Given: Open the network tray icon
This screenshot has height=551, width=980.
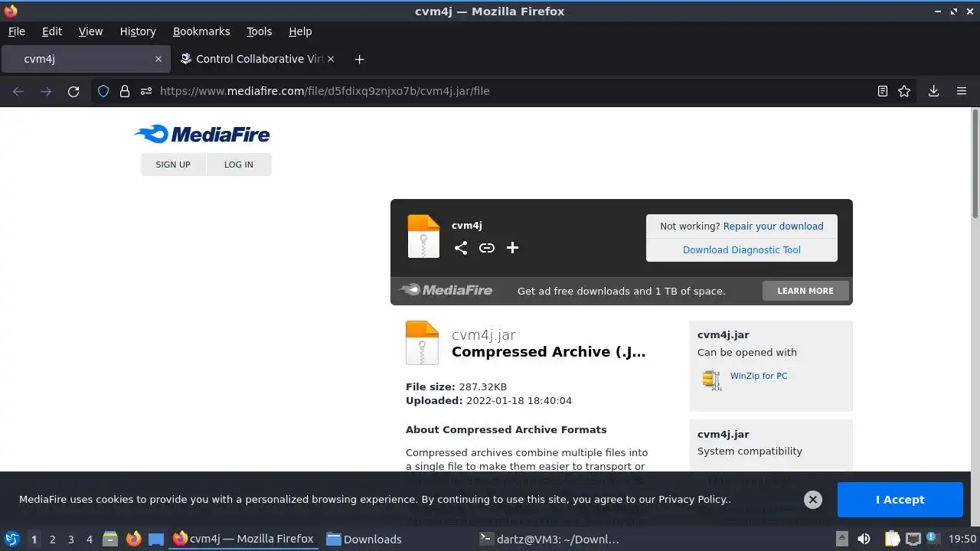Looking at the screenshot, I should point(913,539).
